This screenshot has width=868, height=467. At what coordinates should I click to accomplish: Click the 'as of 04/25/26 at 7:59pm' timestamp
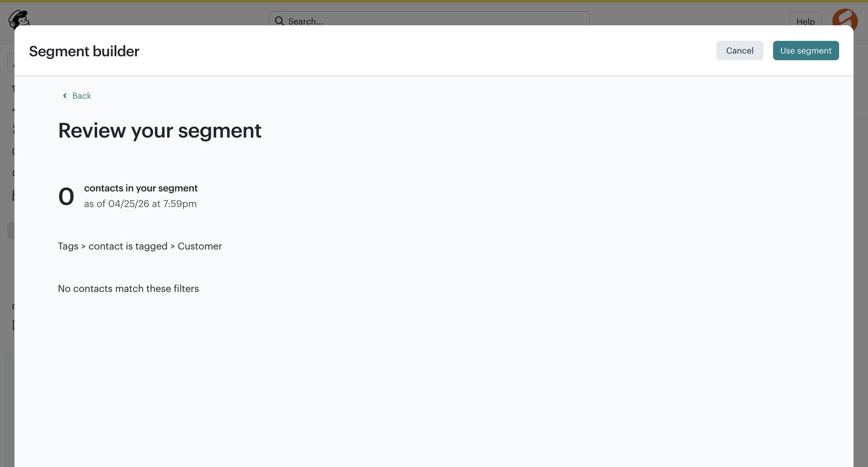[x=140, y=204]
